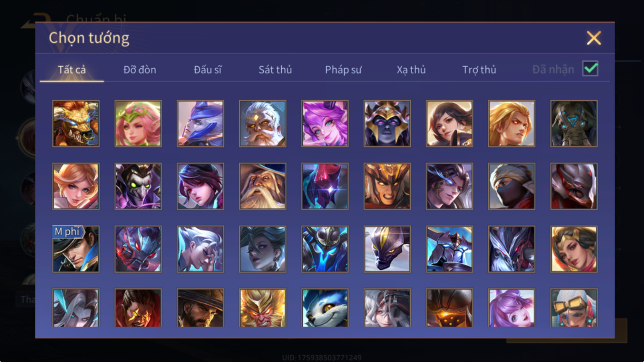This screenshot has width=644, height=362.
Task: Show heroes in the 'Pháp sư' tab
Action: [x=343, y=70]
